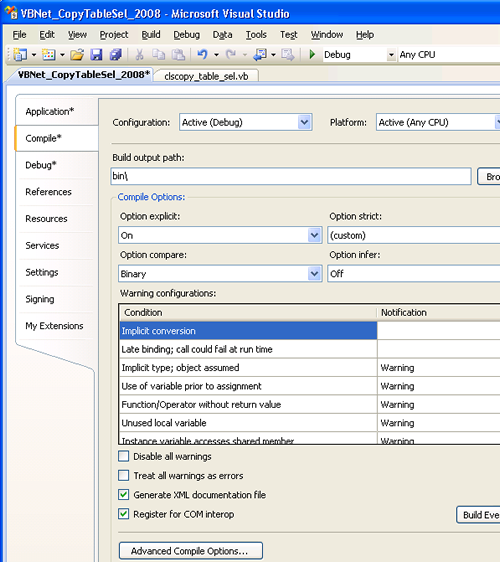
Task: Open the Option infer Off combo box
Action: tap(414, 273)
